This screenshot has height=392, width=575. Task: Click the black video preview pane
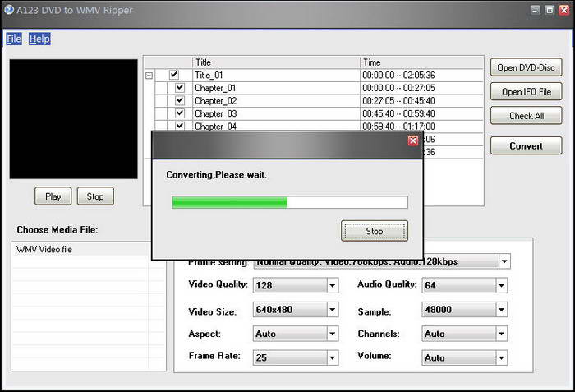tap(74, 119)
